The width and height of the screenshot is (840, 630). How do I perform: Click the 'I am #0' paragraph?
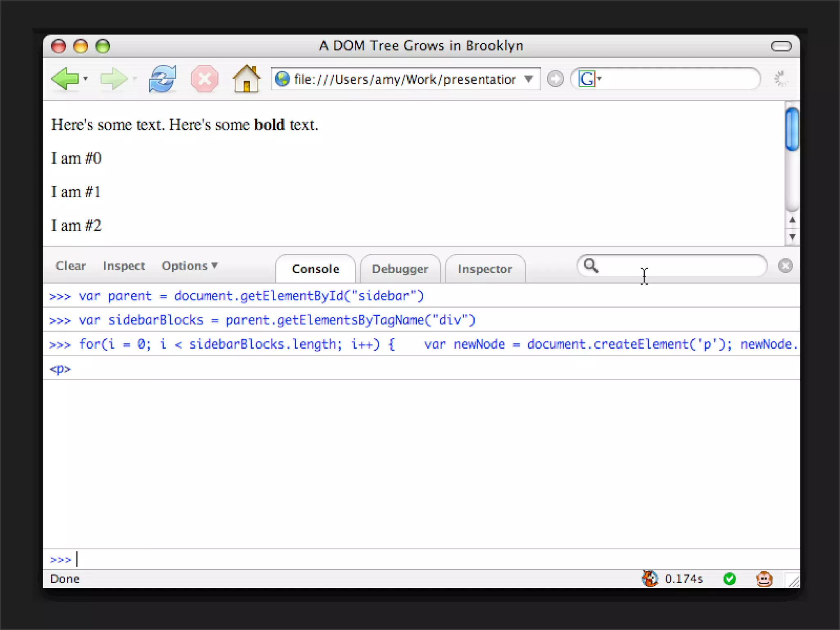(x=76, y=158)
